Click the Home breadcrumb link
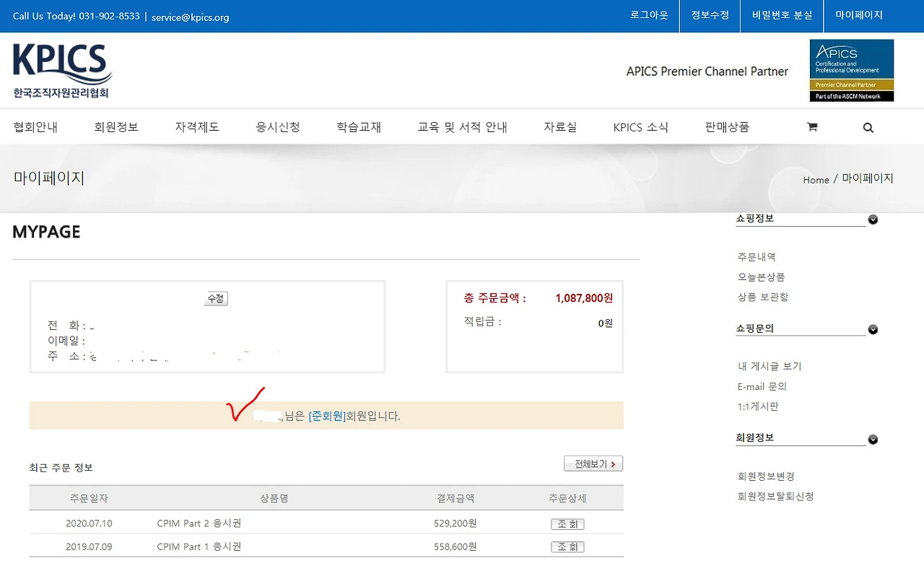Viewport: 924px width, 566px height. coord(816,180)
